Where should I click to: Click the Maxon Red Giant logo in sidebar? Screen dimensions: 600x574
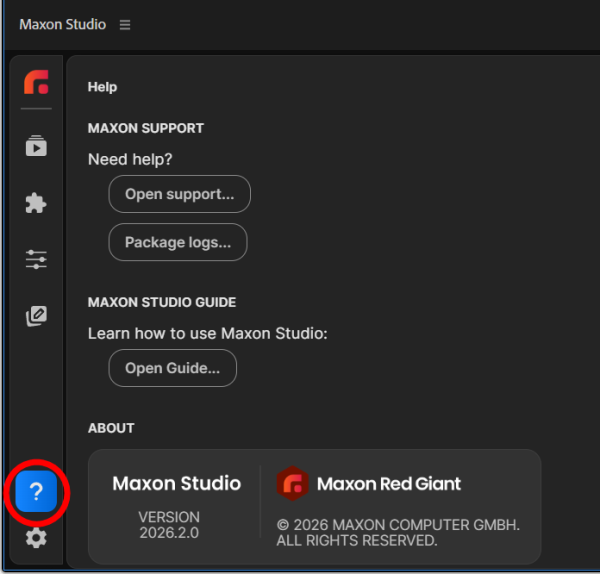click(36, 82)
